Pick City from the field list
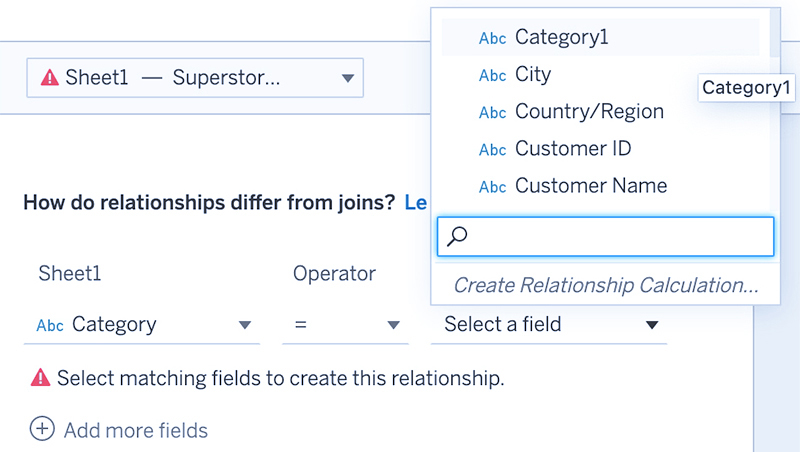Screen dimensions: 800x452 coord(601,74)
